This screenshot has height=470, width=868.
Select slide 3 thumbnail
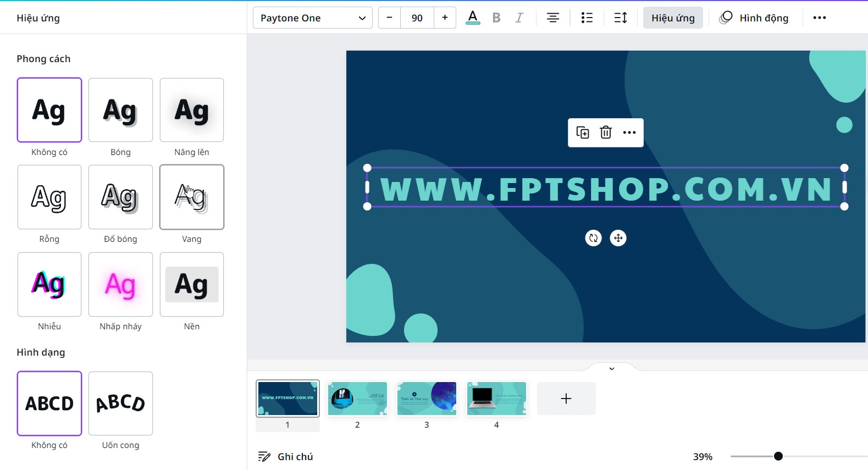427,399
